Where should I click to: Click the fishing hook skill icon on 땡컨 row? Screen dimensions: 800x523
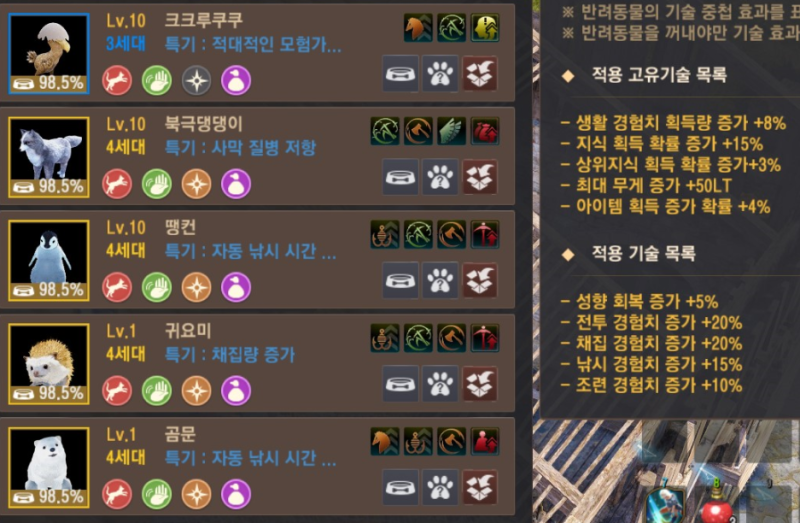click(x=385, y=234)
